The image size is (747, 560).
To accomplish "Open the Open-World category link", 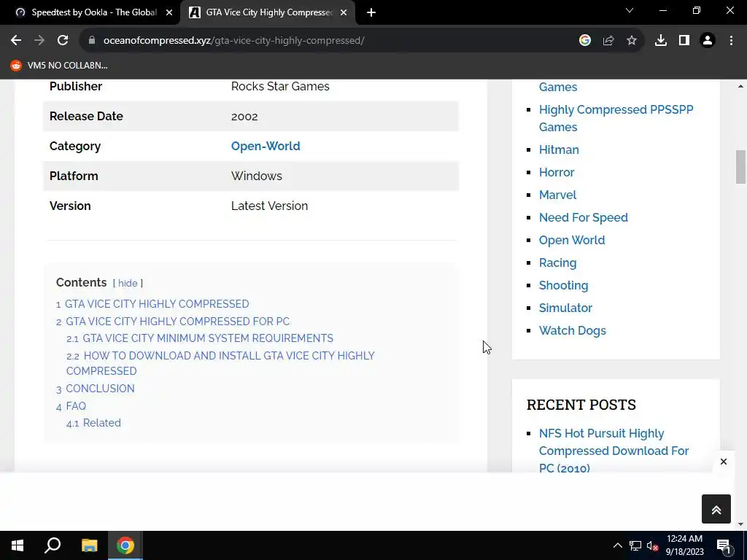I will click(x=266, y=146).
